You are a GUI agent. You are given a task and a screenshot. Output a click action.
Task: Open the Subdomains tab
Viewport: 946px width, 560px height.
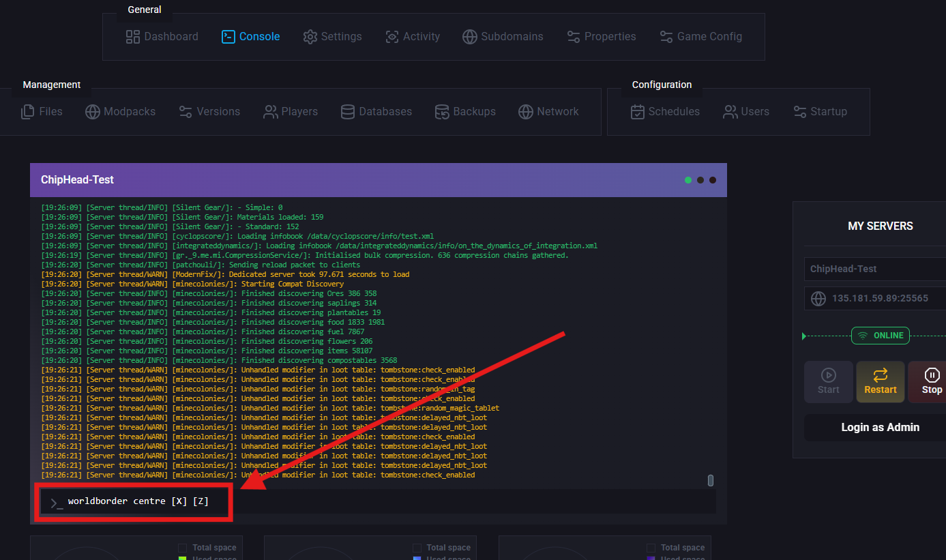coord(503,37)
